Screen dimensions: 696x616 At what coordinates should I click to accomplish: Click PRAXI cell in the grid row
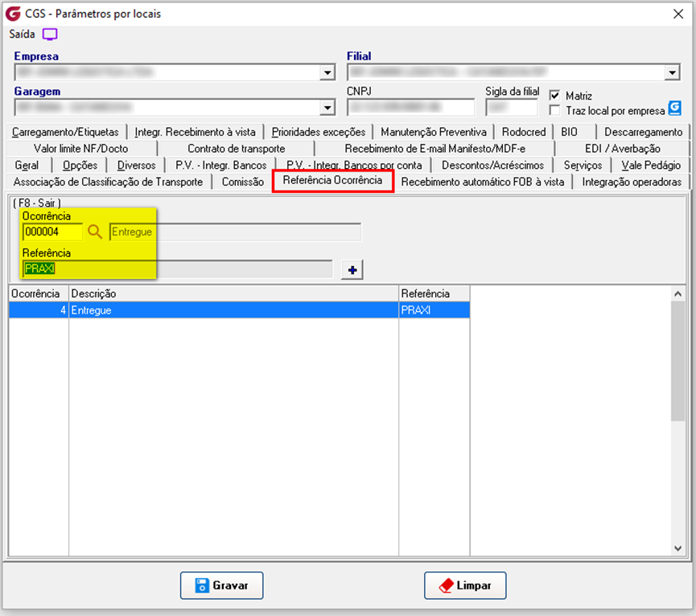pyautogui.click(x=434, y=310)
